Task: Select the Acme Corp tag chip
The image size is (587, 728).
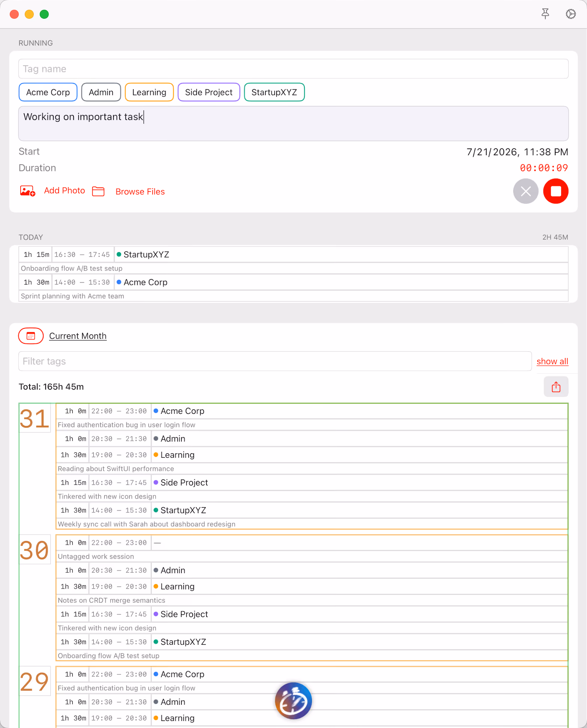Action: (x=48, y=92)
